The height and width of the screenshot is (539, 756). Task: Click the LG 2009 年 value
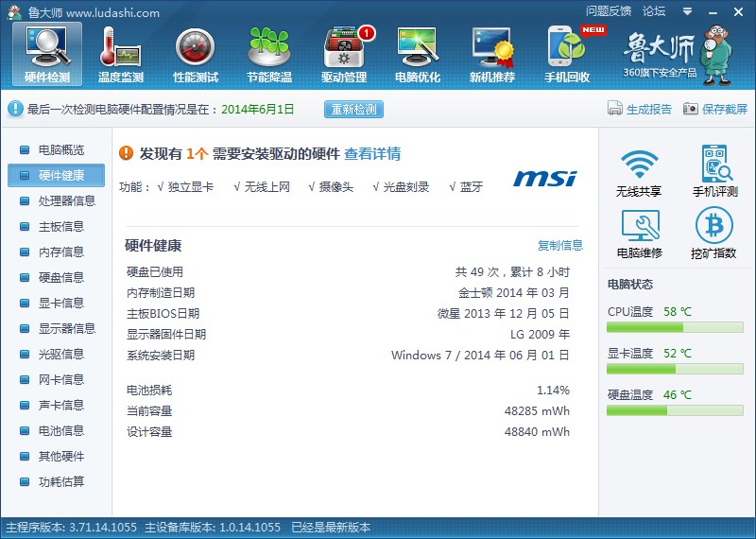click(540, 334)
